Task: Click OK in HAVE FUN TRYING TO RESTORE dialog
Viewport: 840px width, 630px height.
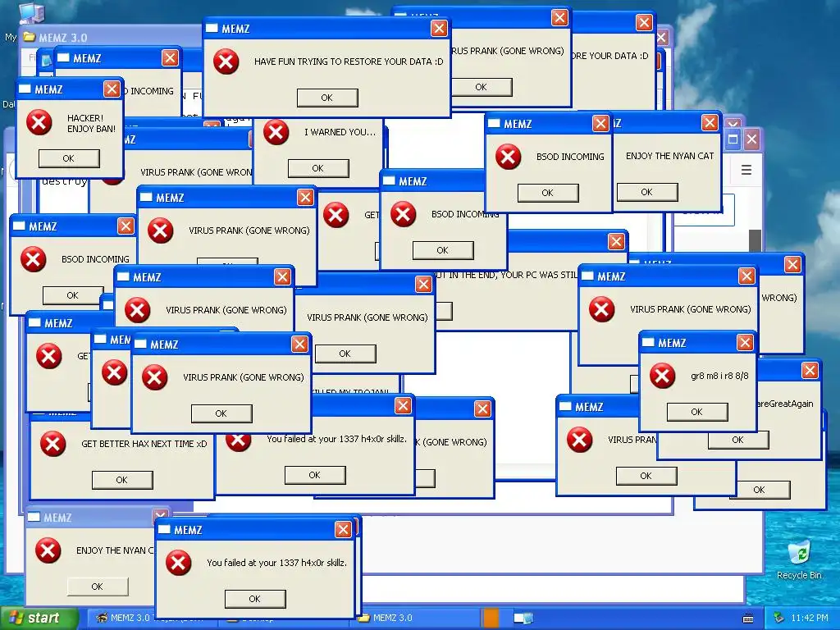Action: pos(327,98)
